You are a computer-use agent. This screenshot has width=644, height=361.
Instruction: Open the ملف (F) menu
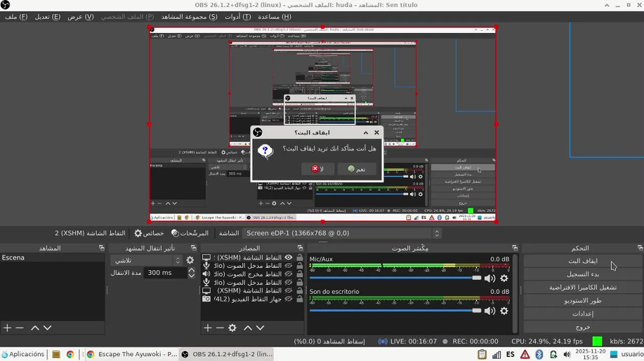point(16,17)
